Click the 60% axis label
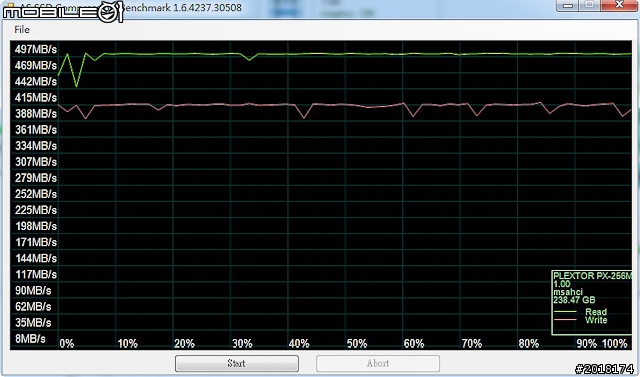Image resolution: width=640 pixels, height=377 pixels. point(414,343)
